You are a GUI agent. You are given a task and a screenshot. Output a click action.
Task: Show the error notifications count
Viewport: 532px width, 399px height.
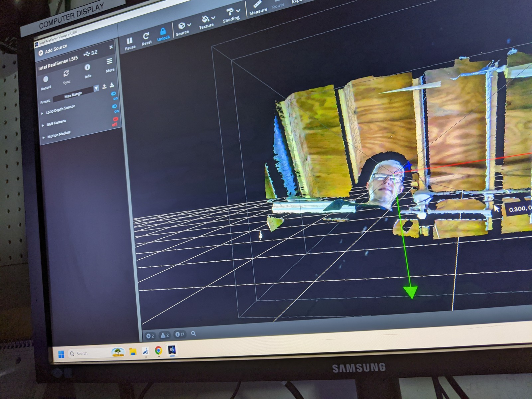[150, 336]
